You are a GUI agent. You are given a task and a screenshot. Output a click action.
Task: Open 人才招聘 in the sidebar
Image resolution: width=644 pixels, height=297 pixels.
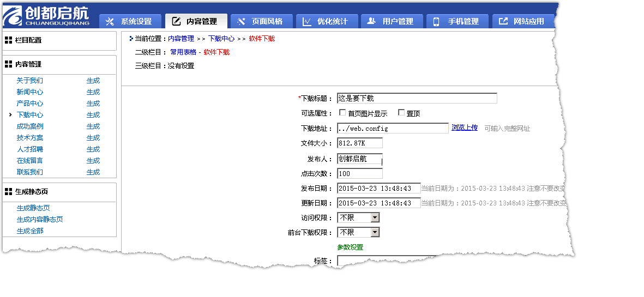tap(29, 149)
